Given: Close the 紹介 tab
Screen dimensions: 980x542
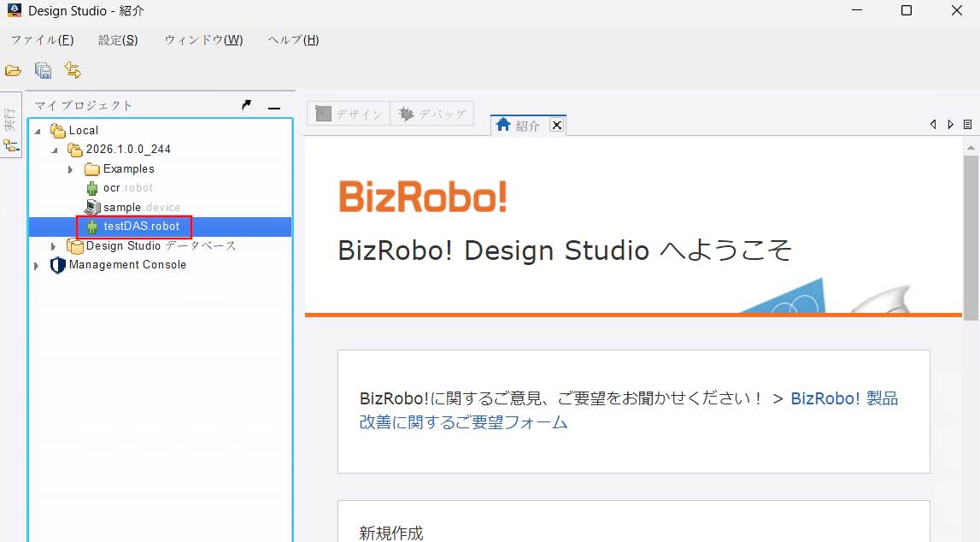Looking at the screenshot, I should (x=557, y=125).
